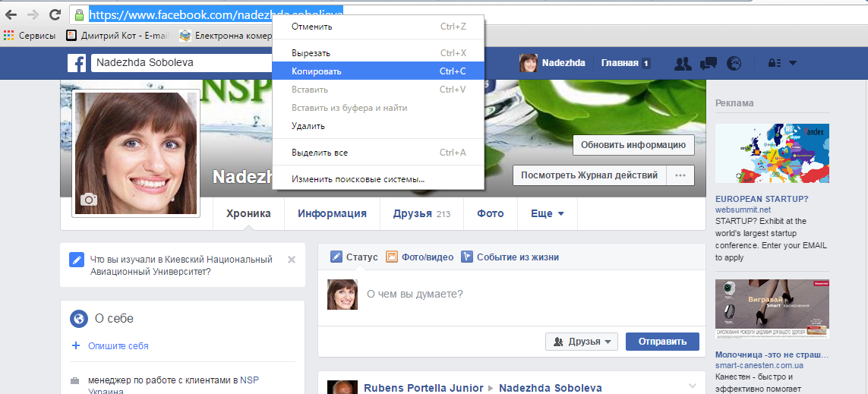Open the privacy shortcuts lock icon

[775, 63]
